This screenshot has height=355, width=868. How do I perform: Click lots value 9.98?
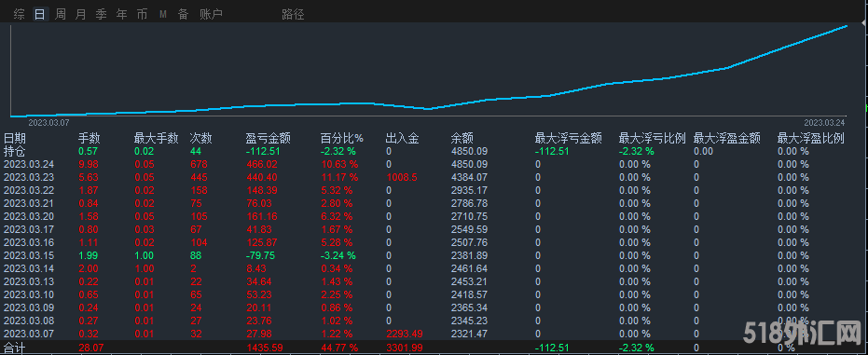point(89,164)
